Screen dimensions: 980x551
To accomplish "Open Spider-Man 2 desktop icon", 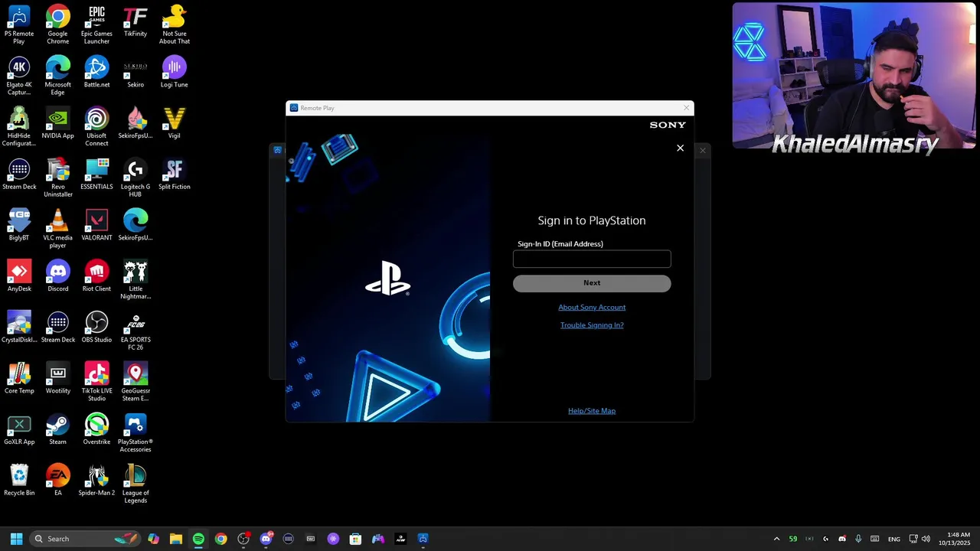I will (96, 481).
